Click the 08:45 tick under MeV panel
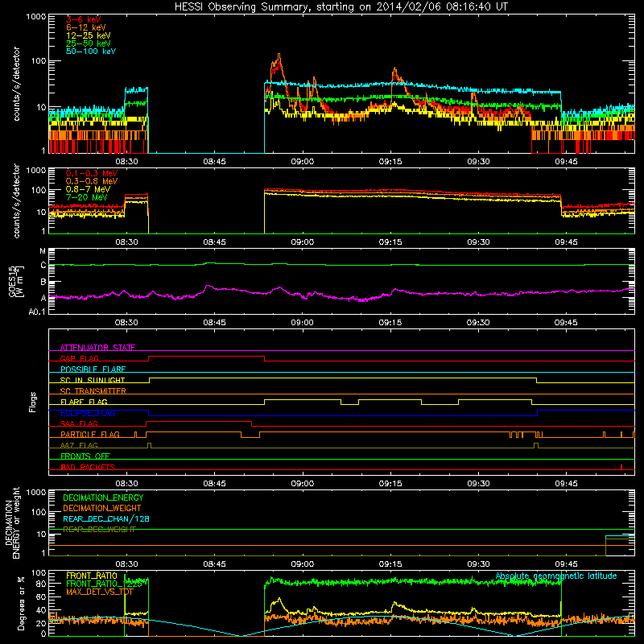 [214, 242]
